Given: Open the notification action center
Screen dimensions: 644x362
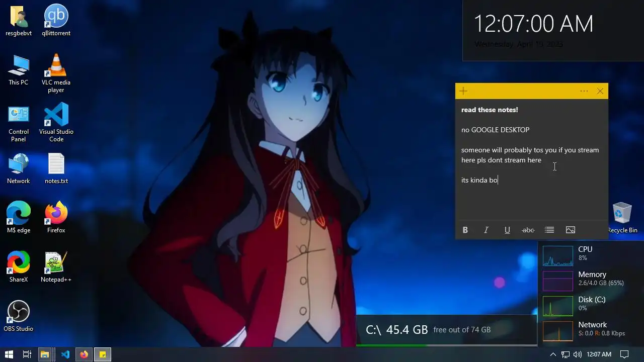Looking at the screenshot, I should click(x=624, y=354).
